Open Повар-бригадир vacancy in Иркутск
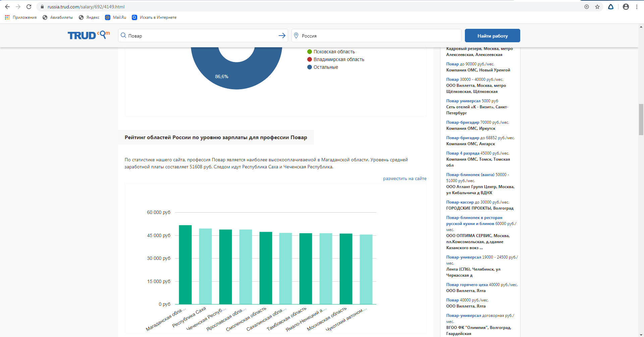 pos(463,122)
